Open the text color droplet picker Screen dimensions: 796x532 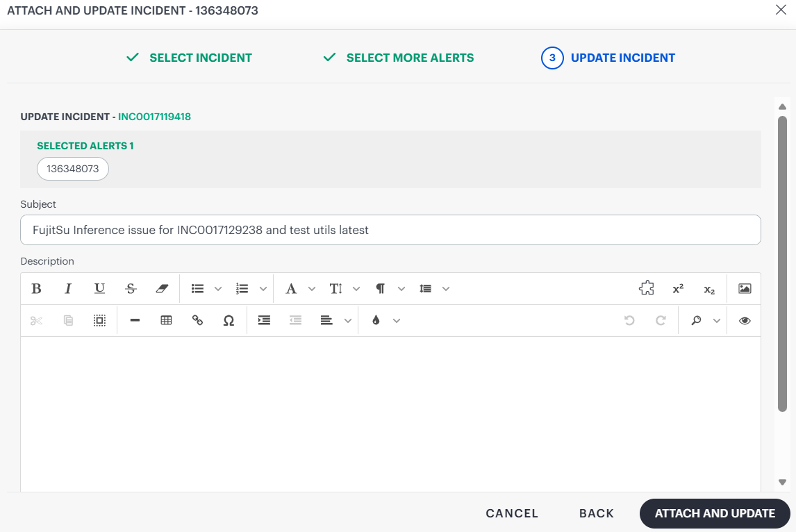click(x=376, y=320)
